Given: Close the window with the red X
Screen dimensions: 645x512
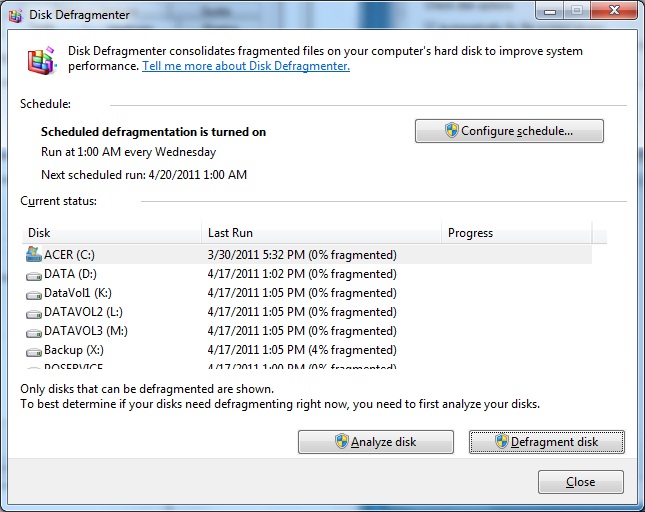Looking at the screenshot, I should [614, 10].
